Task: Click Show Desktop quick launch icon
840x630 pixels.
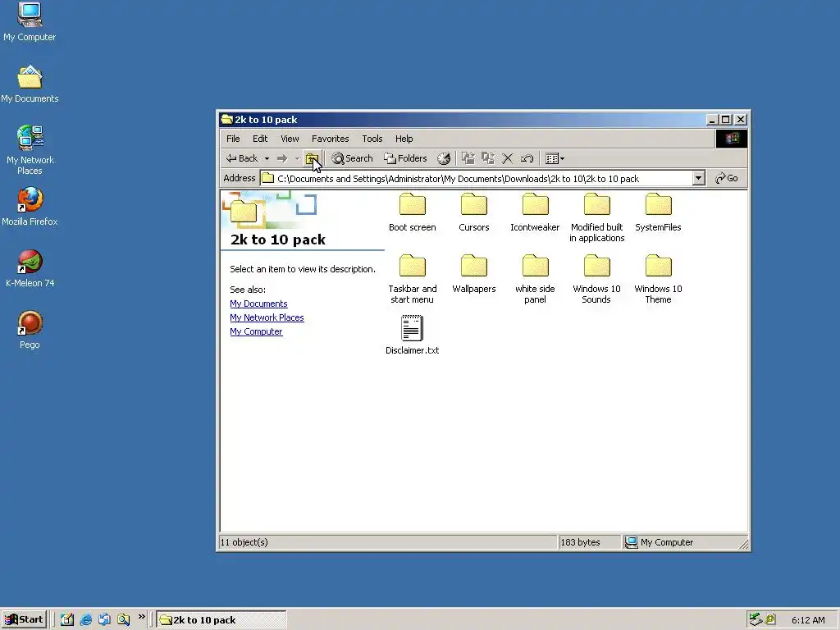Action: pyautogui.click(x=67, y=620)
